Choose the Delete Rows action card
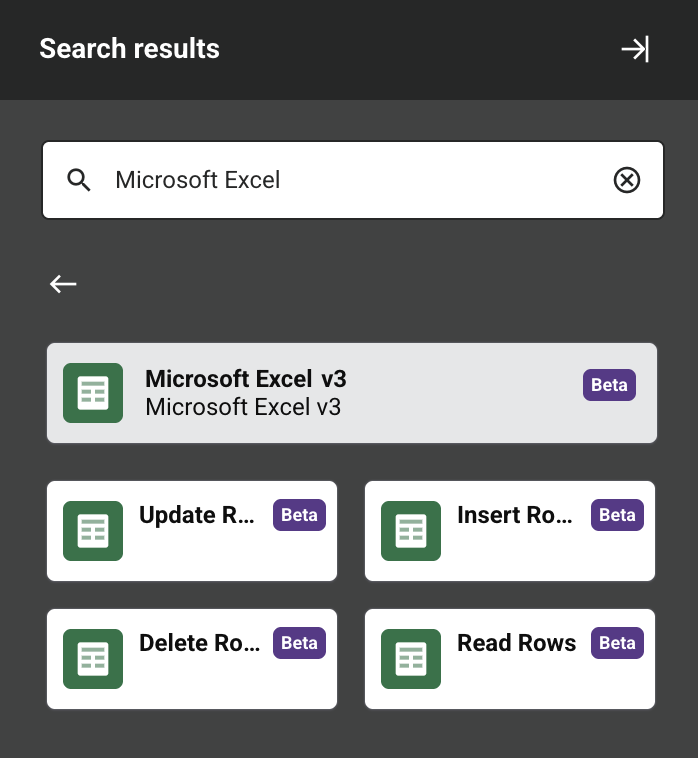The height and width of the screenshot is (758, 698). click(192, 659)
